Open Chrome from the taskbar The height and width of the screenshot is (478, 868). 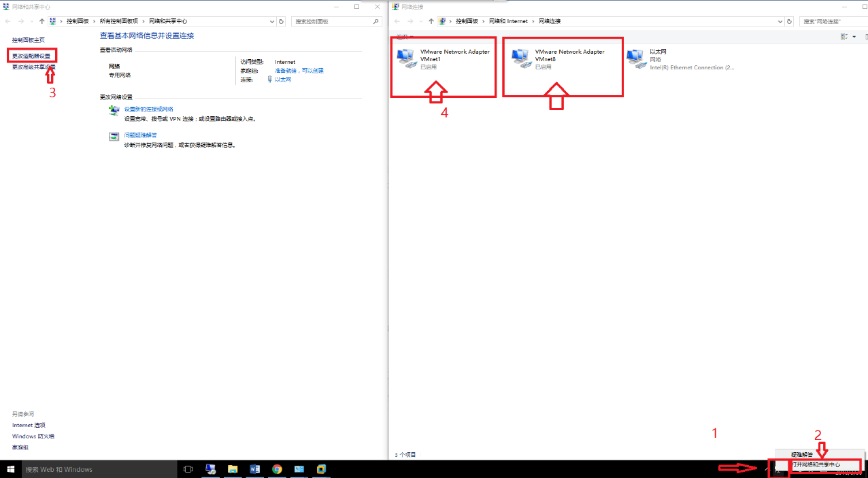pyautogui.click(x=277, y=469)
